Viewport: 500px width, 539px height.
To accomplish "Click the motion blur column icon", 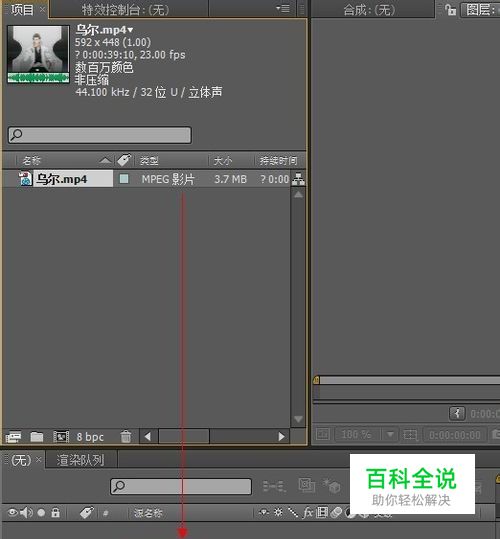I will point(336,513).
